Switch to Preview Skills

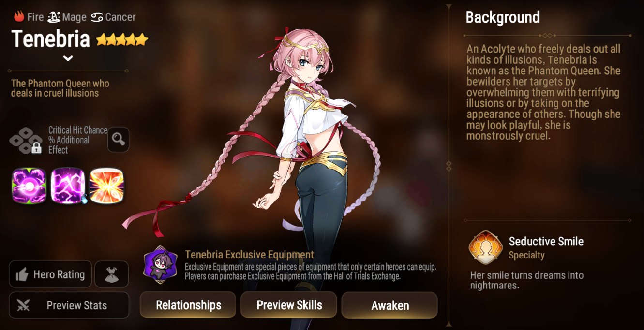(289, 305)
